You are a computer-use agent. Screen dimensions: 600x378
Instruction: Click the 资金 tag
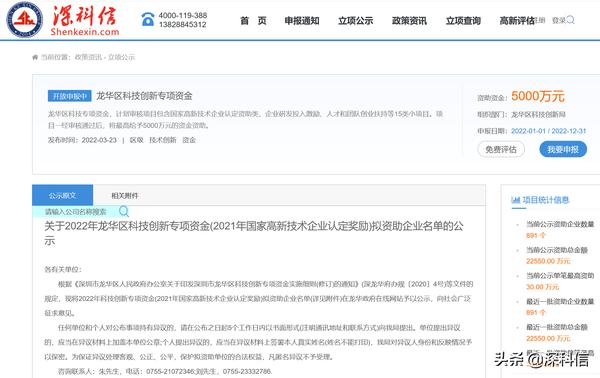tap(189, 140)
